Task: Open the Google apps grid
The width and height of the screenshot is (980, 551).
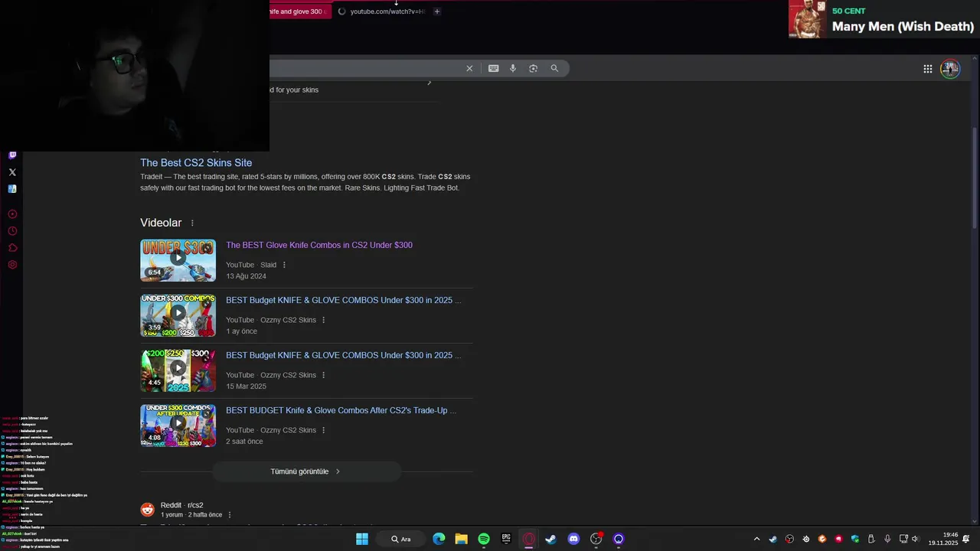Action: 928,69
